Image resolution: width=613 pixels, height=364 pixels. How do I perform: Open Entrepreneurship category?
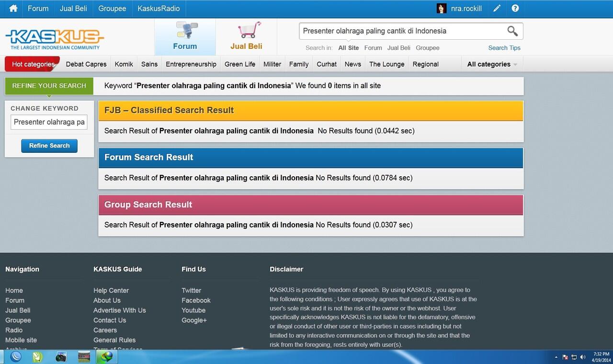click(x=191, y=64)
